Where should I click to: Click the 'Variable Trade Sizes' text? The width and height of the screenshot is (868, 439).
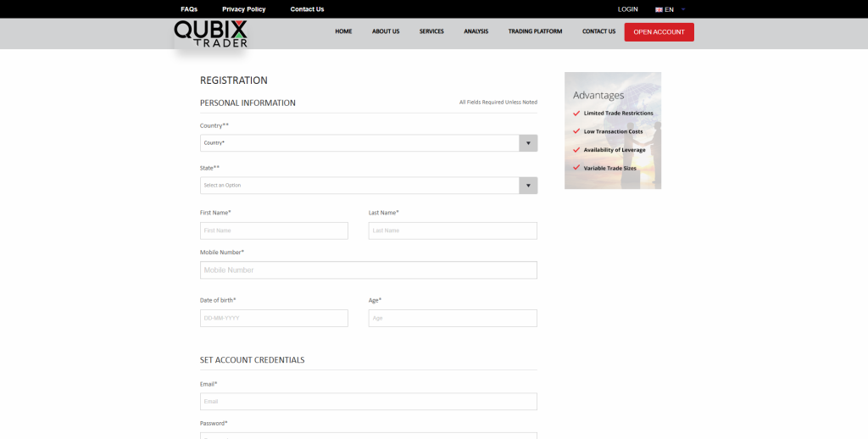coord(610,168)
